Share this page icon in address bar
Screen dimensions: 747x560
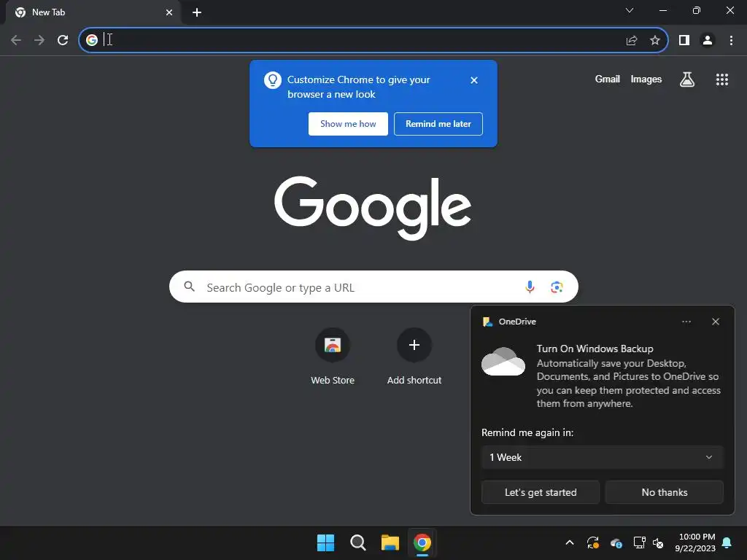coord(632,41)
